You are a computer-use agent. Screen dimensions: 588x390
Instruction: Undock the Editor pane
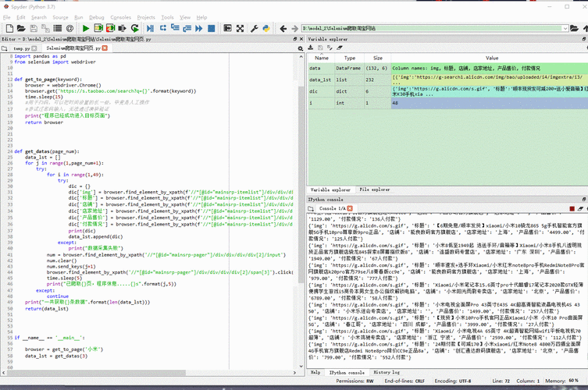tap(295, 39)
